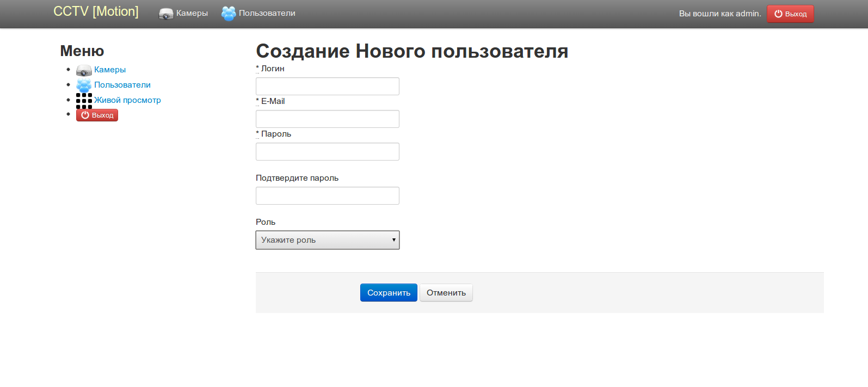Screen dimensions: 868x387
Task: Click the Меню heading
Action: 82,51
